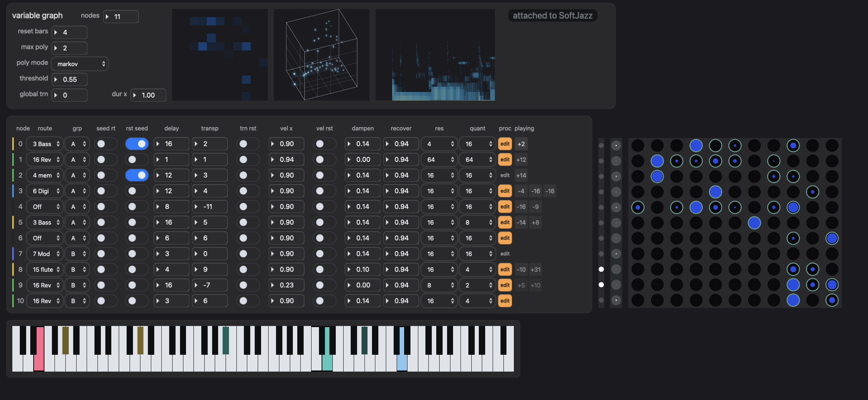Click the filled blue matrix cell in row 3
This screenshot has width=868, height=400.
(716, 192)
